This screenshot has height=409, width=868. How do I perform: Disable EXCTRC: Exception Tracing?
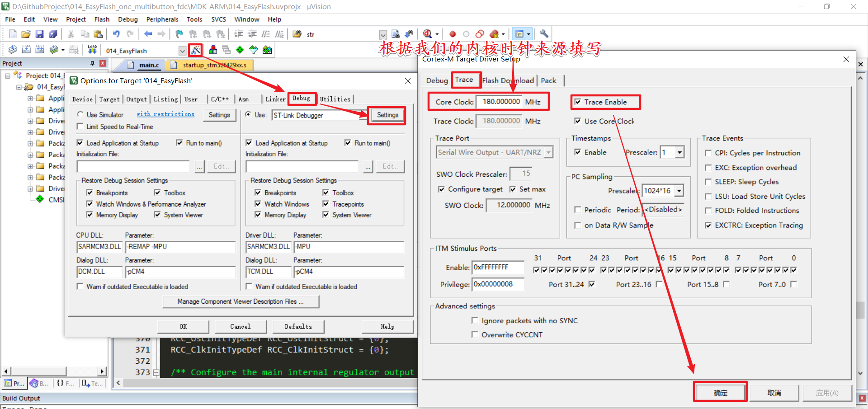(x=708, y=225)
